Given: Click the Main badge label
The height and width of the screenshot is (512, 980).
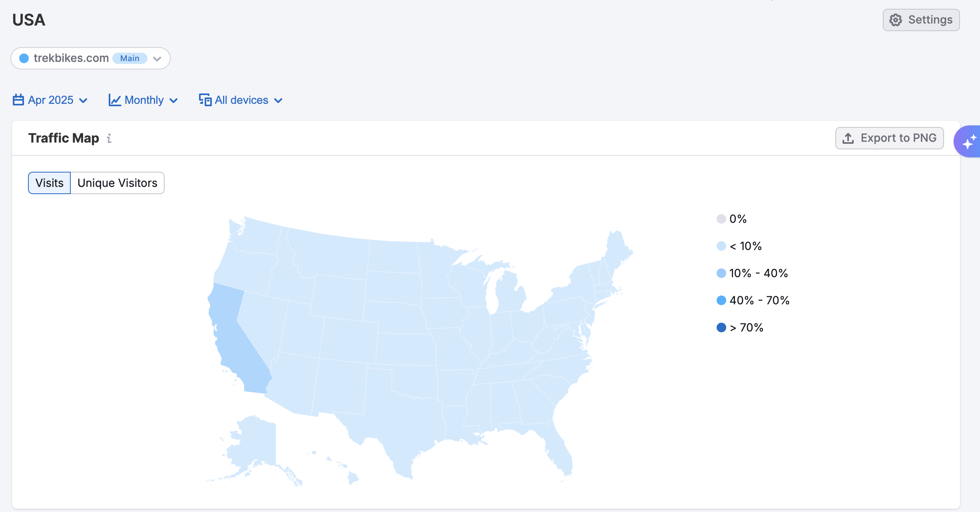Looking at the screenshot, I should click(129, 58).
